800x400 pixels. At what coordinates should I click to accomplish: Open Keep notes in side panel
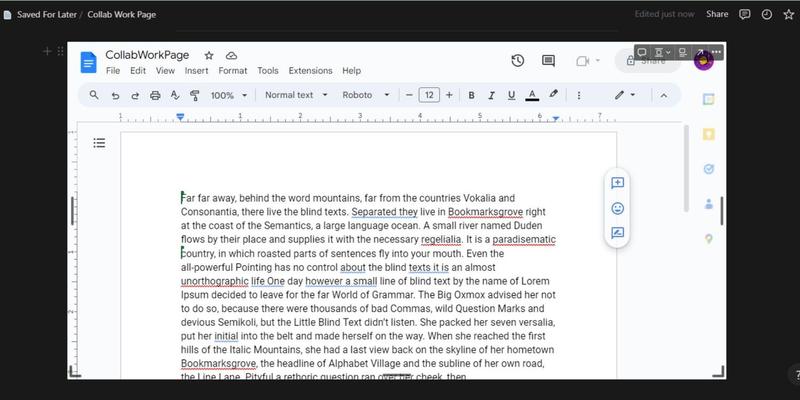click(x=709, y=134)
